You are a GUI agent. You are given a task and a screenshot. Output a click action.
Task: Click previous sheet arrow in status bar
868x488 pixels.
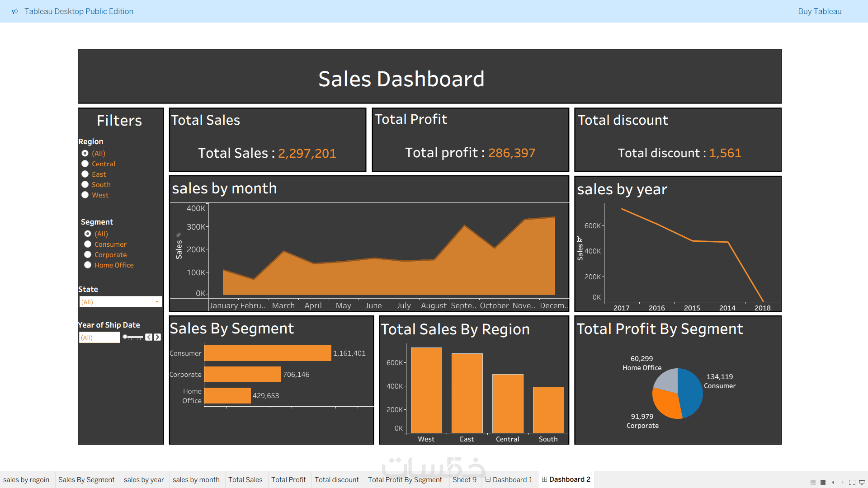coord(833,482)
